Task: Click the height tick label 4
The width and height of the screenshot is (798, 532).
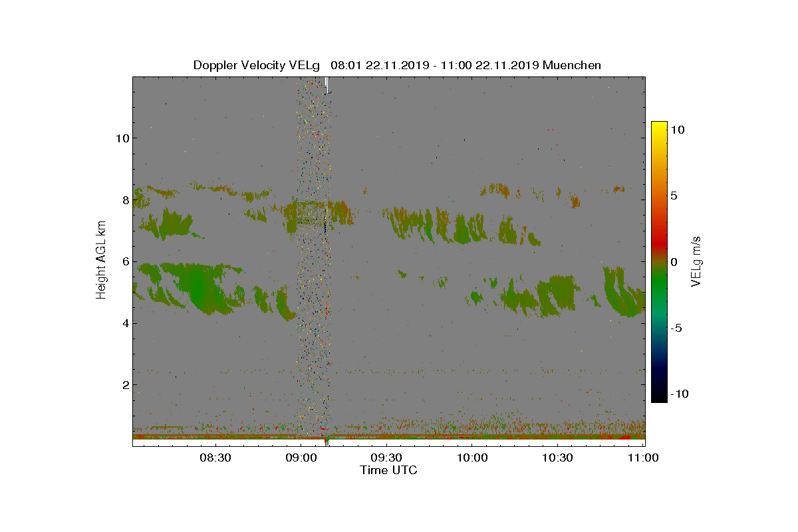Action: (x=125, y=323)
